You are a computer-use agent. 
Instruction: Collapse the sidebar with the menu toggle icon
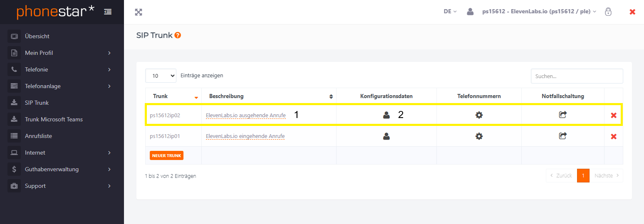[108, 12]
